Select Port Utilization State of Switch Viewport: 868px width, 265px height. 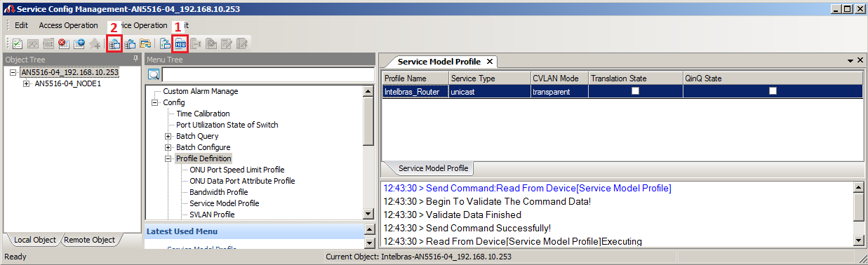click(x=227, y=125)
